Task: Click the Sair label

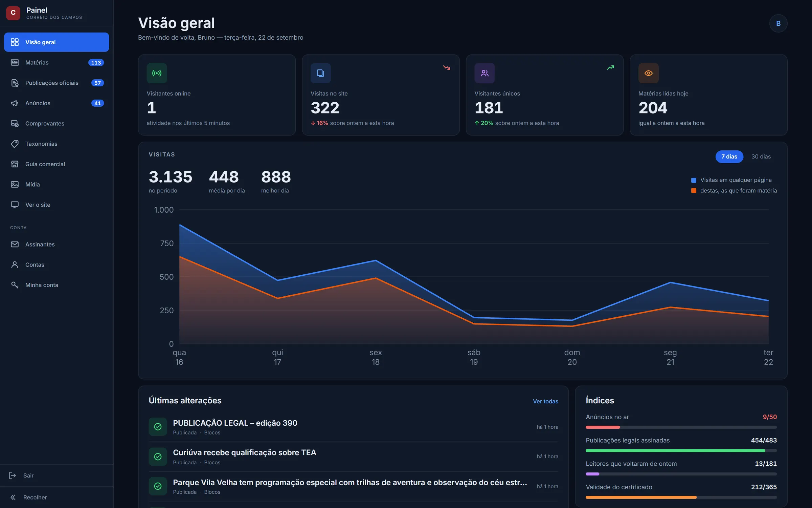Action: (x=28, y=475)
